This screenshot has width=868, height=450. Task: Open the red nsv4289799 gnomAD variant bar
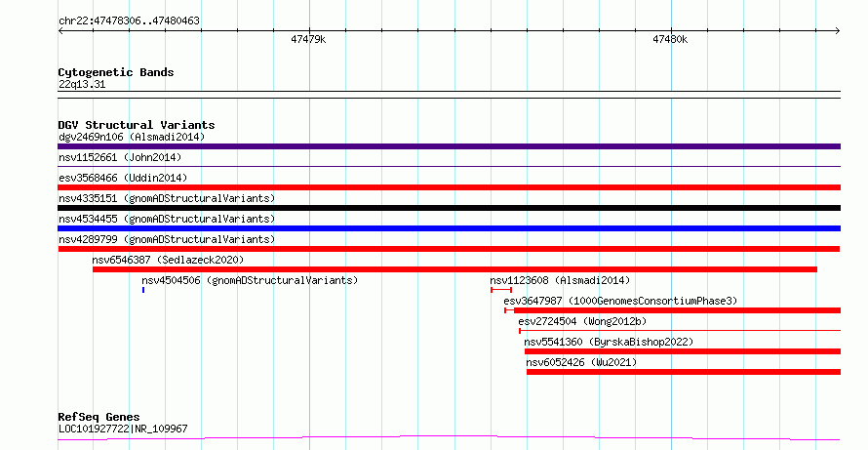(x=449, y=249)
